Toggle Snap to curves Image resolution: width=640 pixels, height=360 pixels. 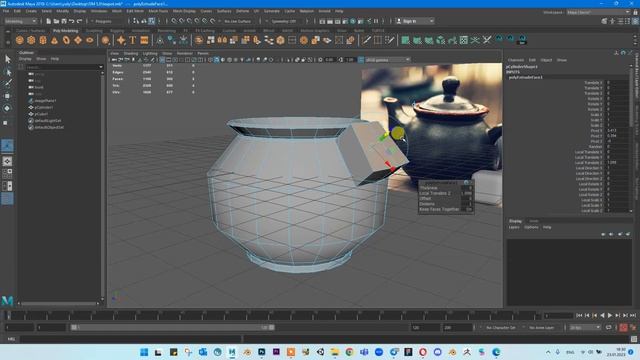tap(182, 21)
